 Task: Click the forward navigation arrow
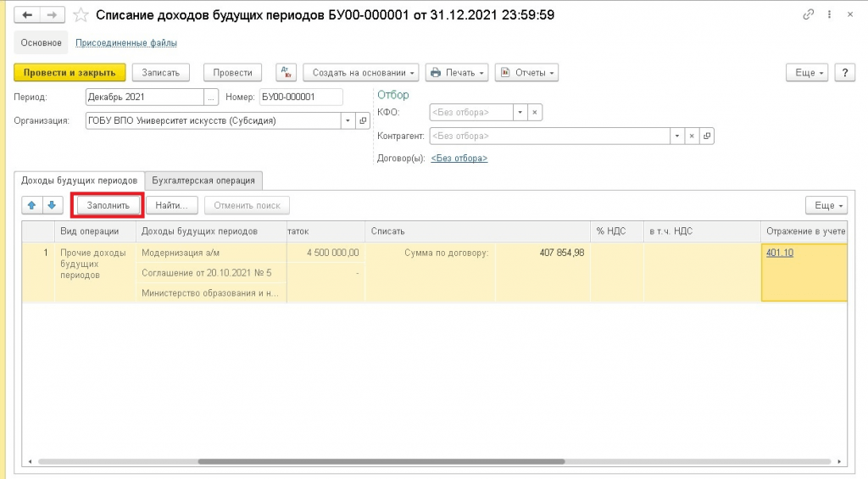click(52, 15)
